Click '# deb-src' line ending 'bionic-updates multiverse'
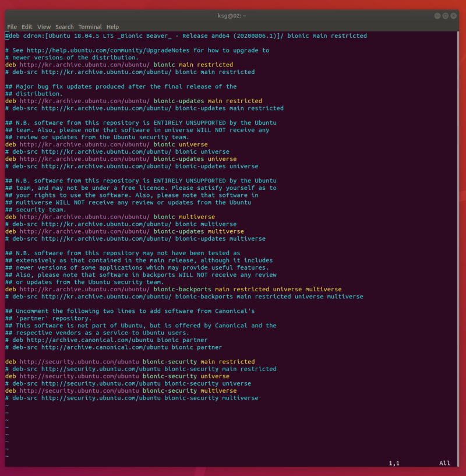The image size is (466, 476). pyautogui.click(x=135, y=239)
